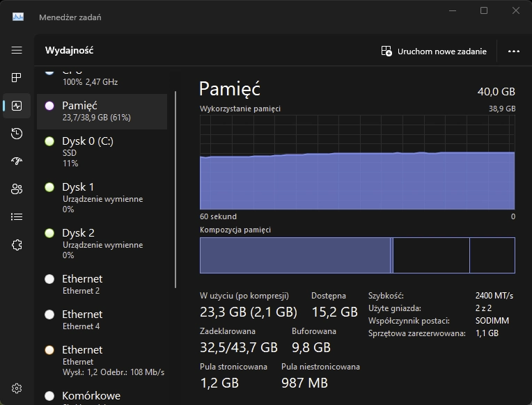Click the three-dot more options button

point(514,51)
